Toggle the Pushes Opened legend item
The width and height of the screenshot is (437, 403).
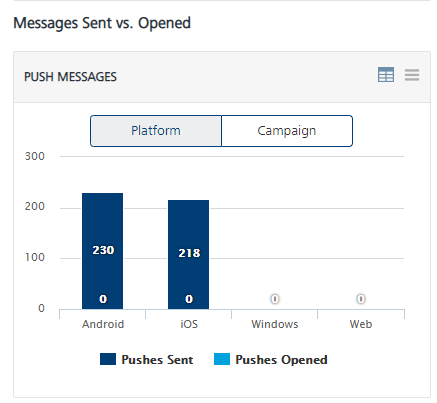[x=271, y=359]
